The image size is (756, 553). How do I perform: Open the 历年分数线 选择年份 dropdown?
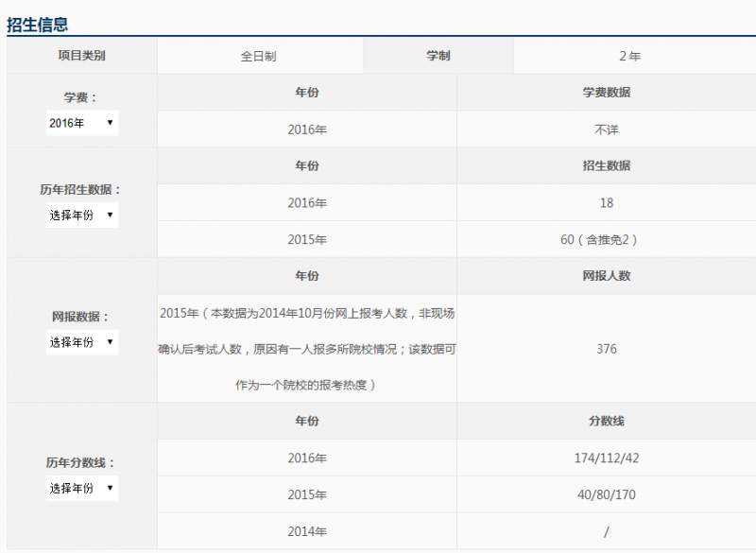tap(82, 489)
